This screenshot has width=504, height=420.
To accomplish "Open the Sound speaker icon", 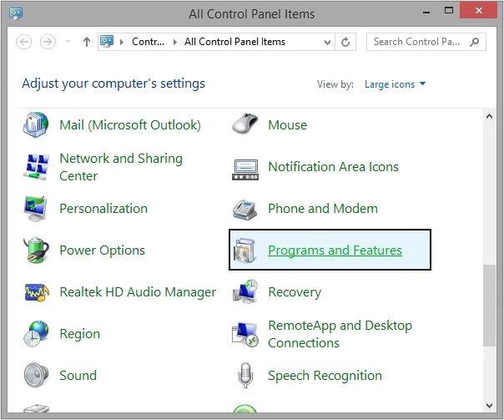I will [36, 375].
